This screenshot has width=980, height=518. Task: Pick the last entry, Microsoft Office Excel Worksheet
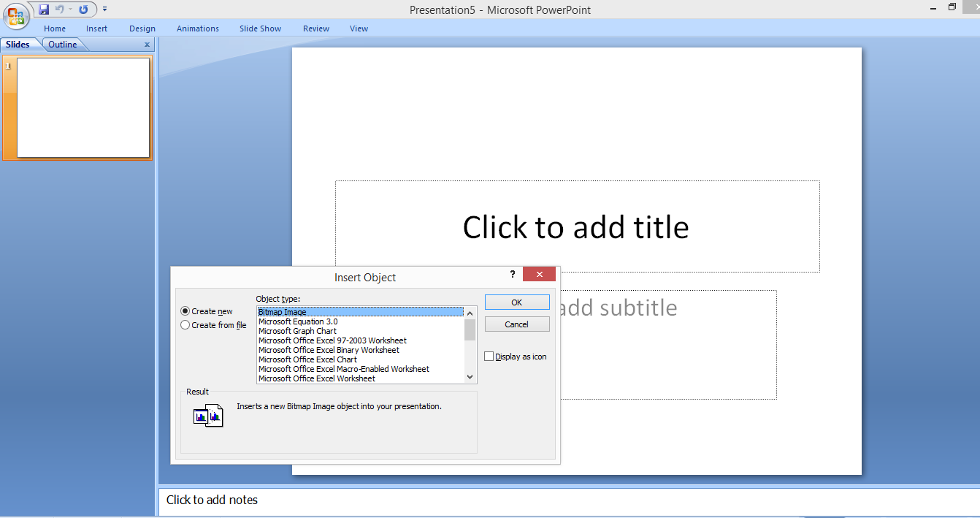click(361, 378)
